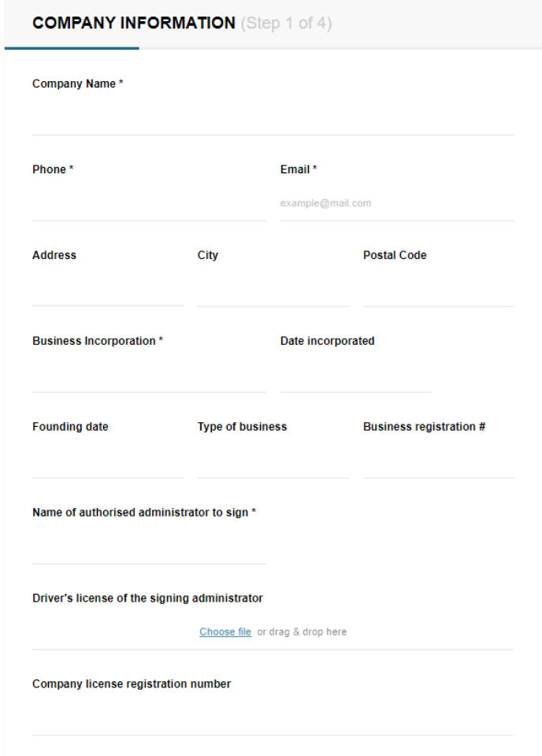Focus the Business registration # field
The height and width of the screenshot is (756, 542).
click(438, 461)
